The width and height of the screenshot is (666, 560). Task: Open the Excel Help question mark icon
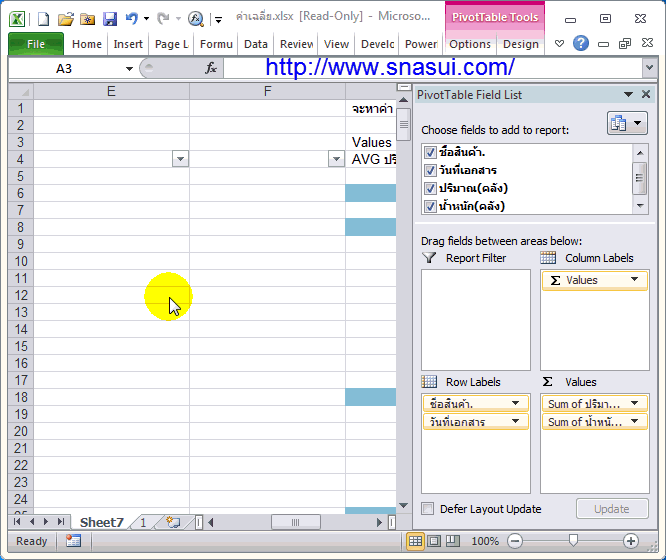(x=580, y=44)
